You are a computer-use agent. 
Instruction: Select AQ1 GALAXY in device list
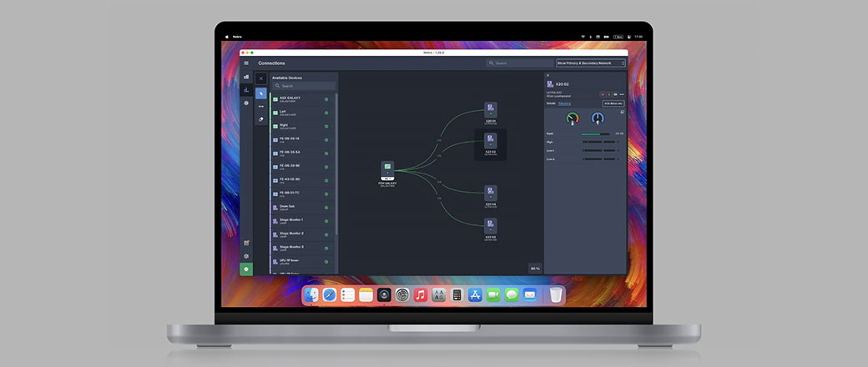tap(302, 99)
